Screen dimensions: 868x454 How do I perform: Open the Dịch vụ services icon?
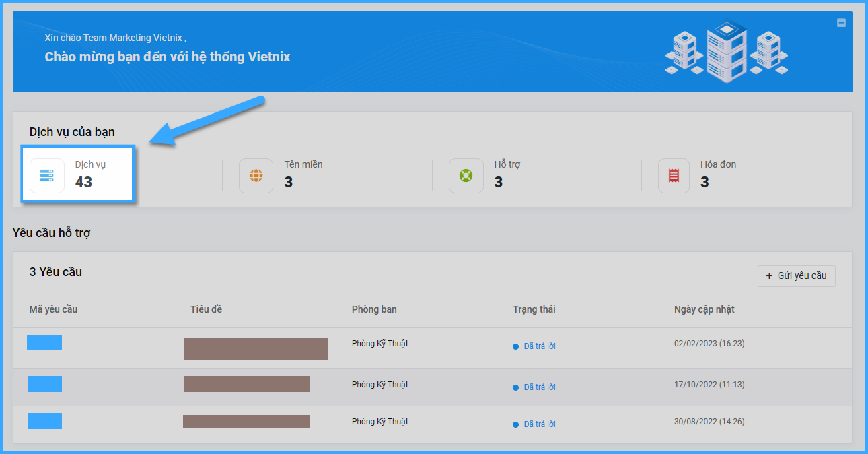pyautogui.click(x=47, y=176)
